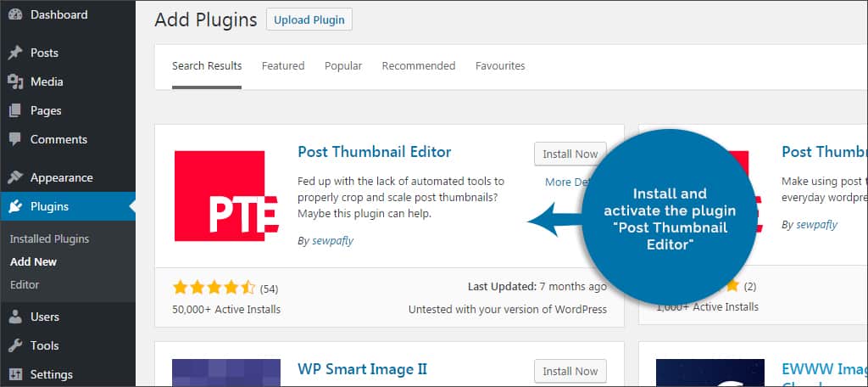Click the Post Thumbnail Editor description text
The image size is (868, 387).
pos(401,197)
